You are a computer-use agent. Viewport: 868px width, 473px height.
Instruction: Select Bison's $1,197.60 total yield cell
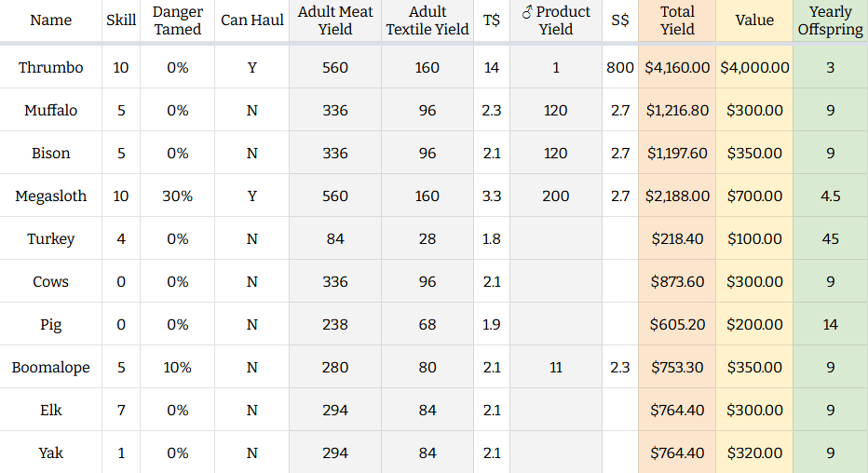coord(677,154)
